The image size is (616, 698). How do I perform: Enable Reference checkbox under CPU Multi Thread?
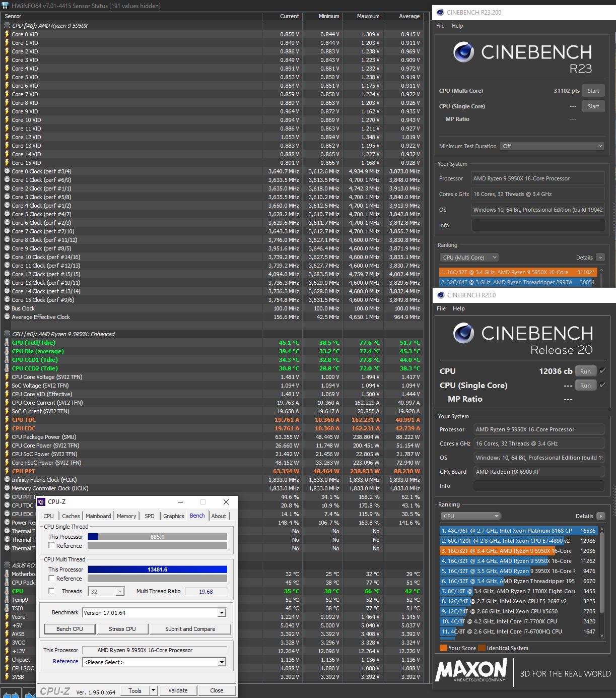point(51,579)
